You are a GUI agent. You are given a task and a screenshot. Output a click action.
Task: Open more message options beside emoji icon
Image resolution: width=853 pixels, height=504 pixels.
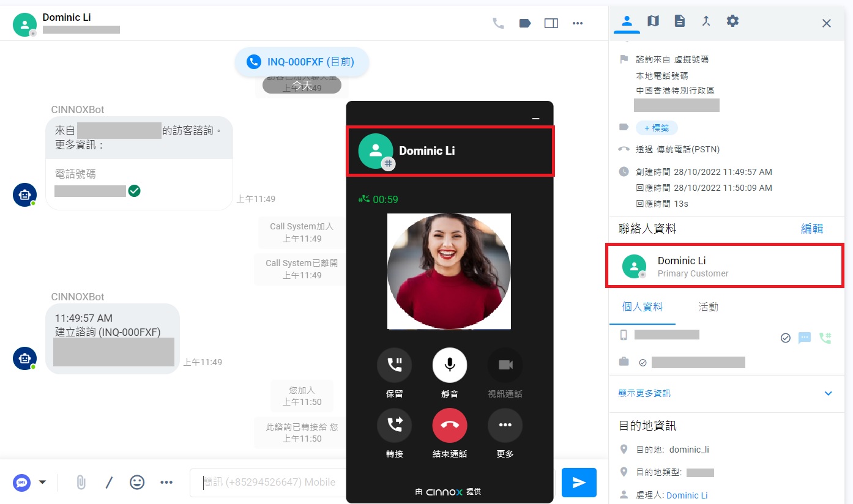point(166,483)
